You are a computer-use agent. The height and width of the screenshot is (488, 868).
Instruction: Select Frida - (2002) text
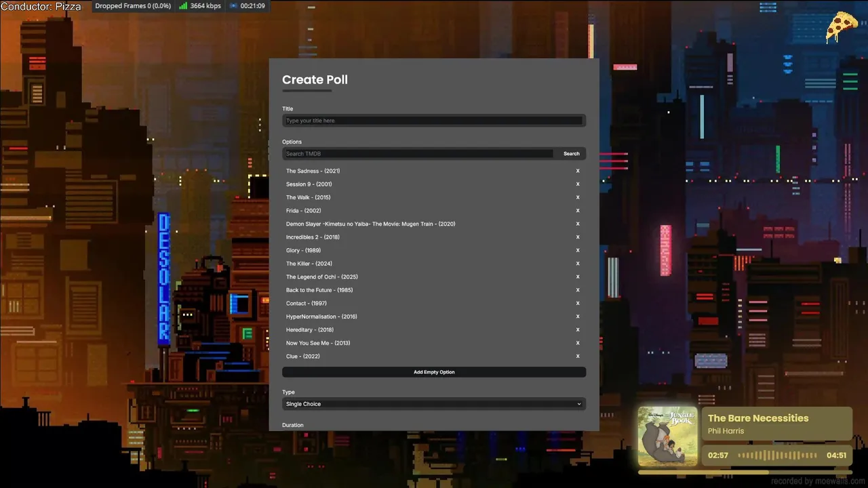point(304,211)
